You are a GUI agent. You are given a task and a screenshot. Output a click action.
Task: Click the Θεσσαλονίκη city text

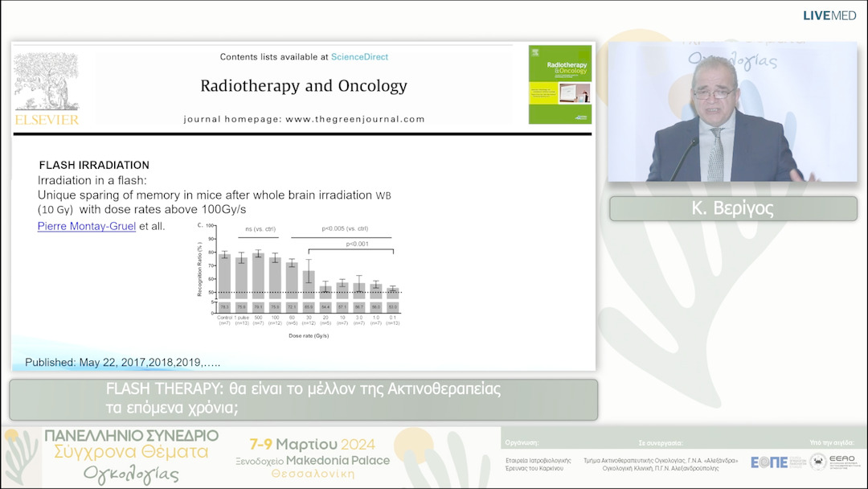click(313, 474)
